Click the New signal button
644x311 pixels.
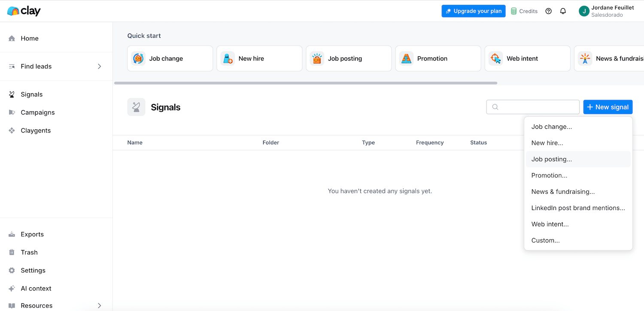coord(608,107)
